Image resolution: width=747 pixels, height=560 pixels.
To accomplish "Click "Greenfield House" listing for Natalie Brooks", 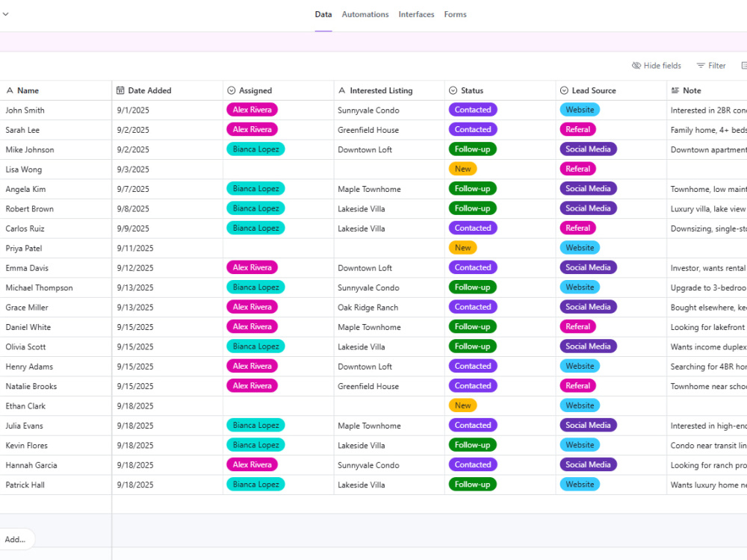I will pyautogui.click(x=368, y=386).
